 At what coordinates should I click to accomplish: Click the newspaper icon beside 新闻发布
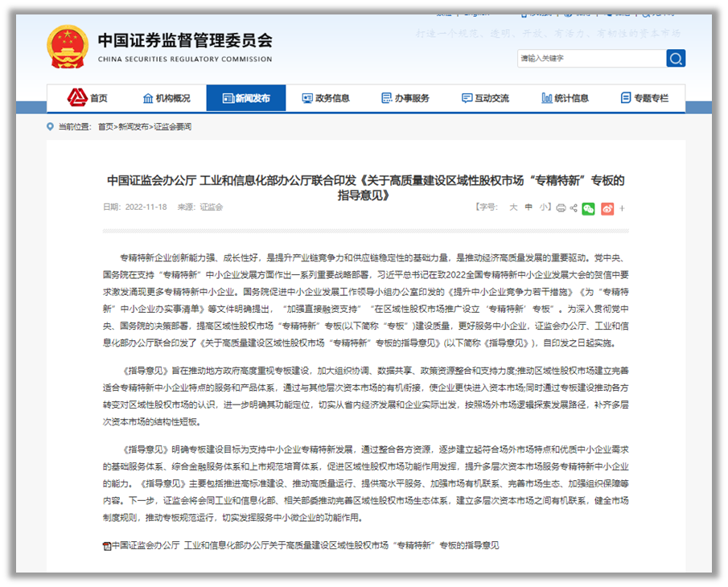point(228,98)
